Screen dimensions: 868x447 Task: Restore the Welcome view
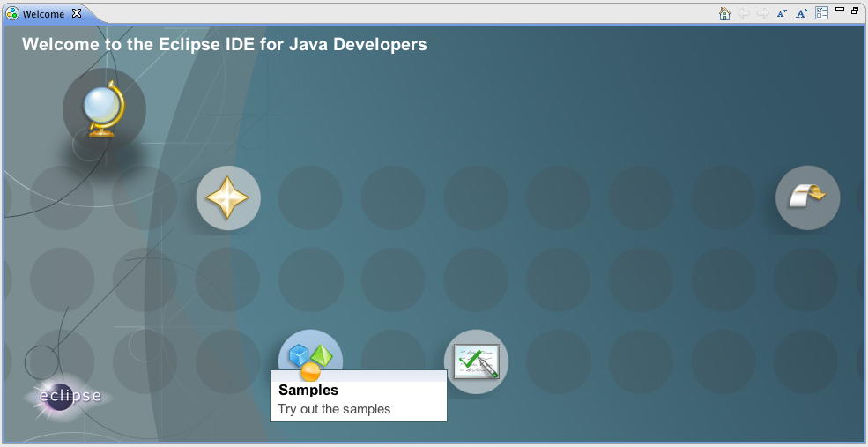[855, 10]
